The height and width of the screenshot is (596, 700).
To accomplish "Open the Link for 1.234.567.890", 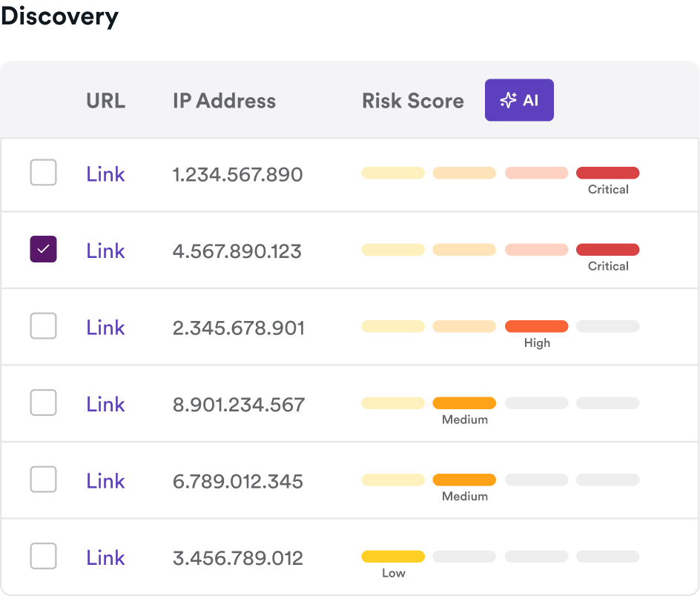I will pos(105,173).
